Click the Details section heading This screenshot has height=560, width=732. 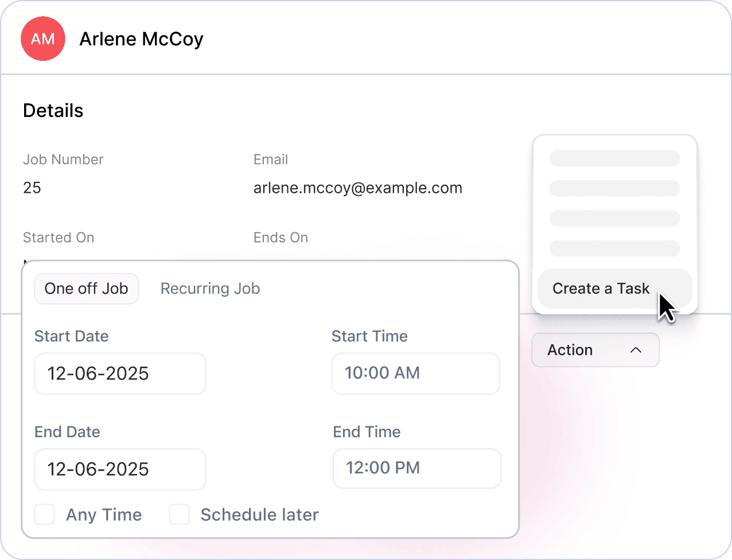coord(53,111)
